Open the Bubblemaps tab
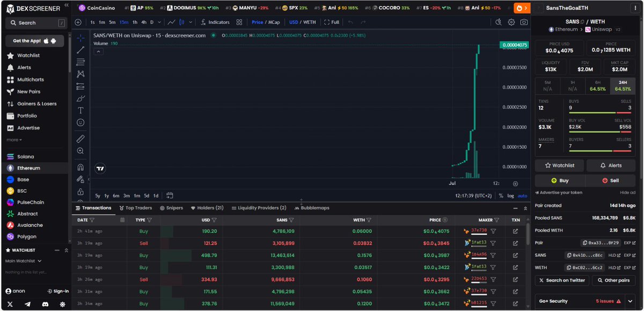This screenshot has width=644, height=311. point(312,208)
